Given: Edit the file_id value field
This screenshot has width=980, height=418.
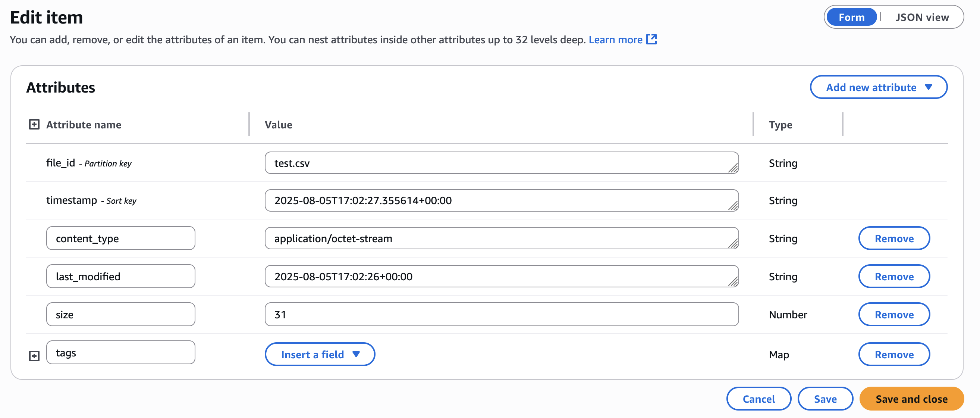Looking at the screenshot, I should pos(502,163).
